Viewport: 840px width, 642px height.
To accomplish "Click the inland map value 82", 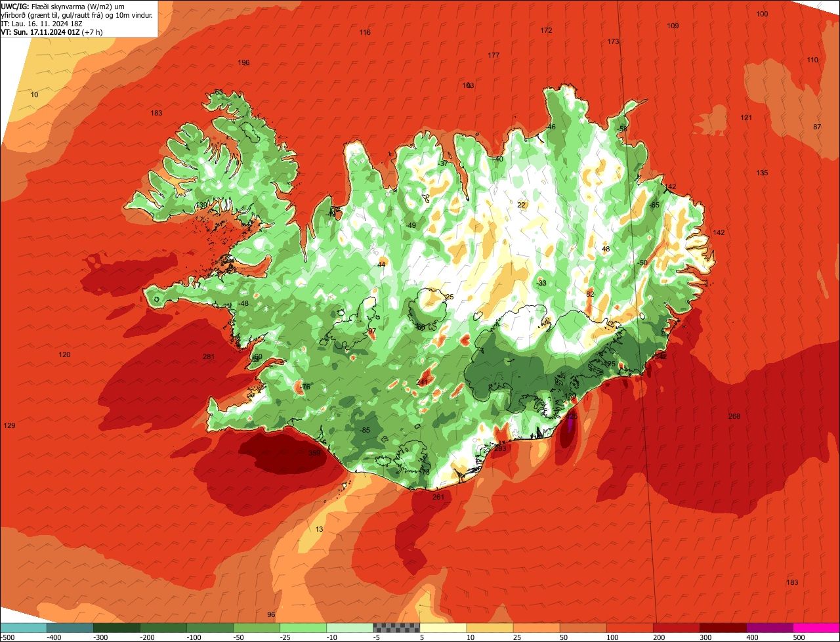I will 590,295.
